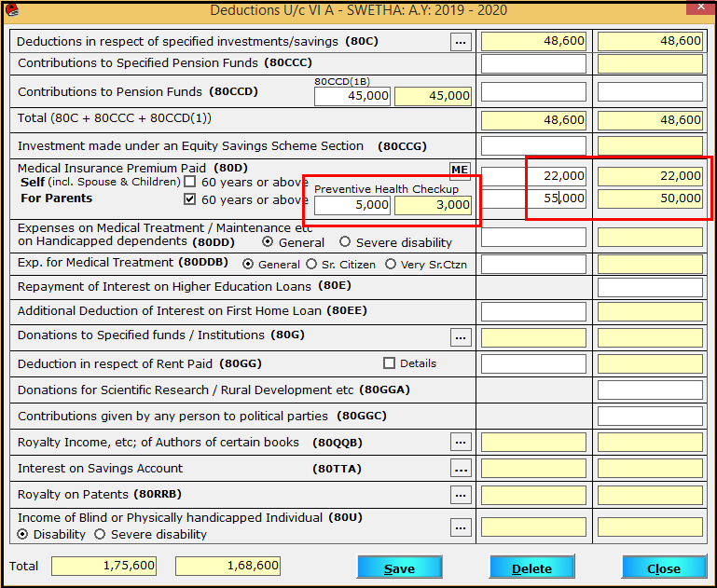This screenshot has width=717, height=588.
Task: Click 80CCD second column amount field
Action: click(x=650, y=92)
